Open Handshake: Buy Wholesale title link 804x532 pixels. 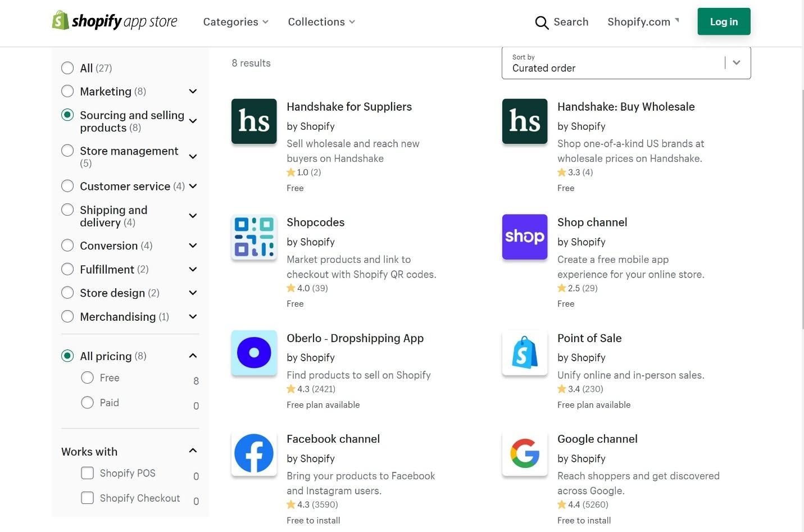[x=626, y=107]
